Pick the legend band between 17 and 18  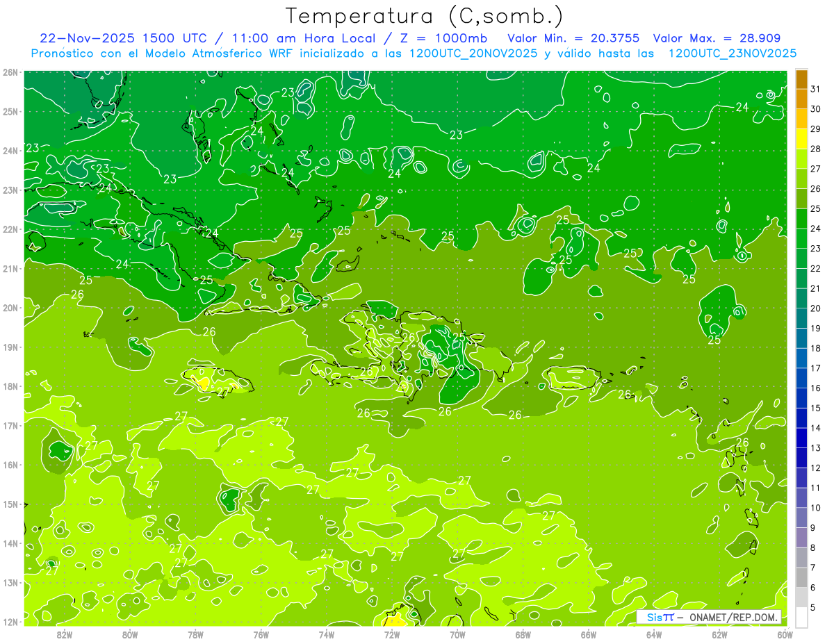[801, 358]
